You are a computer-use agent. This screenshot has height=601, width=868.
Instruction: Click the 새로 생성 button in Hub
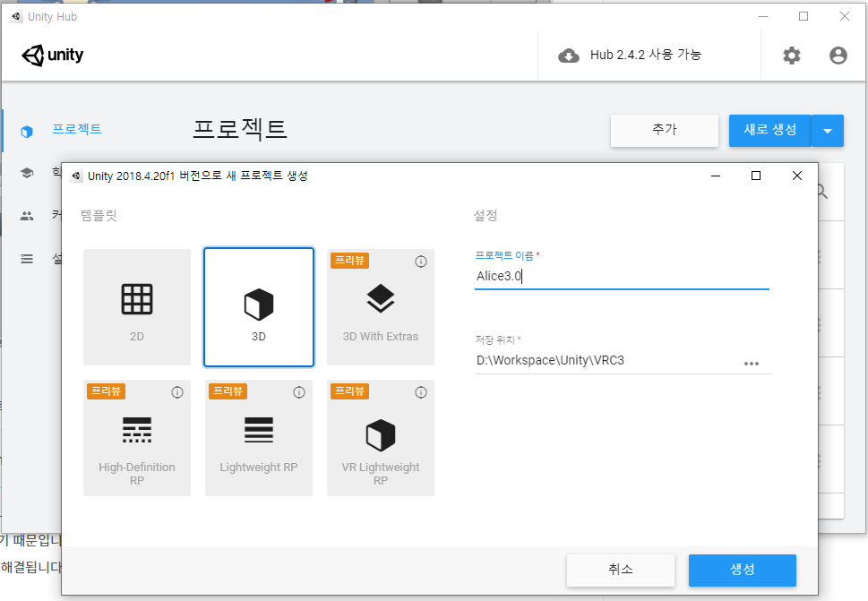click(770, 131)
